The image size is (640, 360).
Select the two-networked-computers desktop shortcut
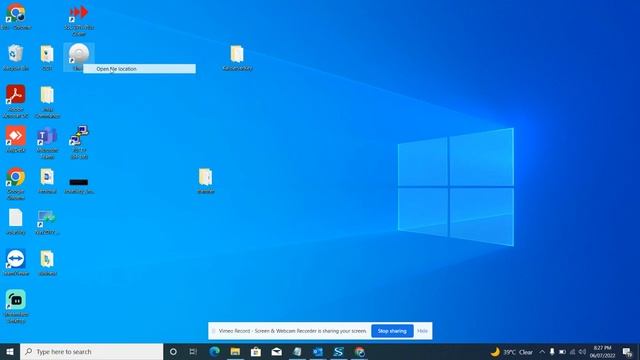point(79,143)
